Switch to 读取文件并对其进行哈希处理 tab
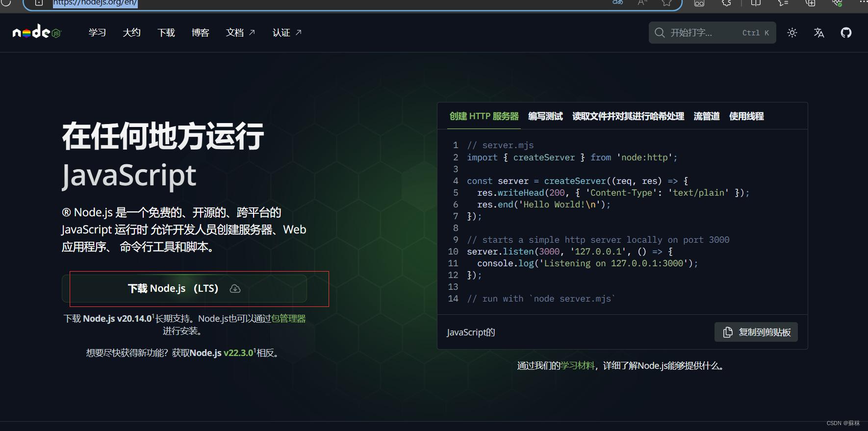This screenshot has height=431, width=868. (628, 116)
